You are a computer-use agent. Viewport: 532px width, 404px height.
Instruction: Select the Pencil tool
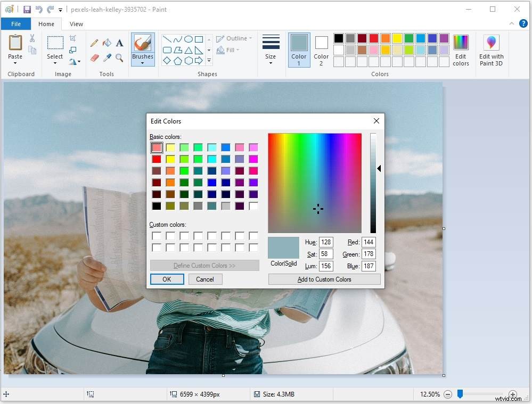[x=94, y=43]
